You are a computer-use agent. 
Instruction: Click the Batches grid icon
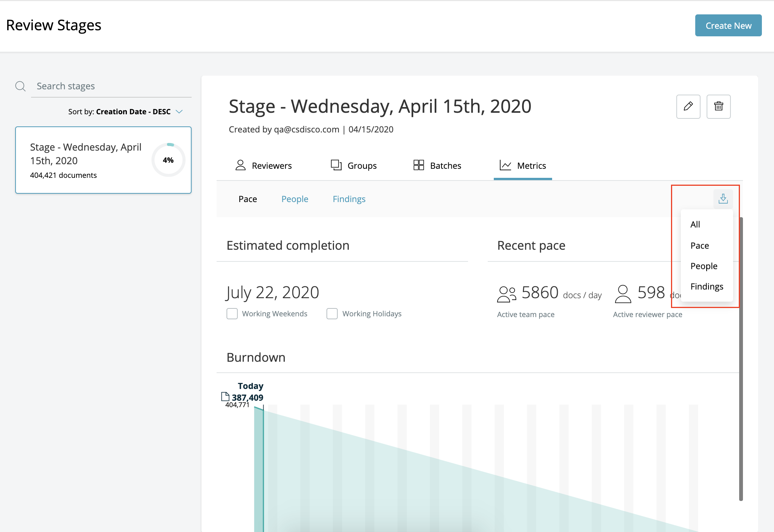click(x=419, y=165)
